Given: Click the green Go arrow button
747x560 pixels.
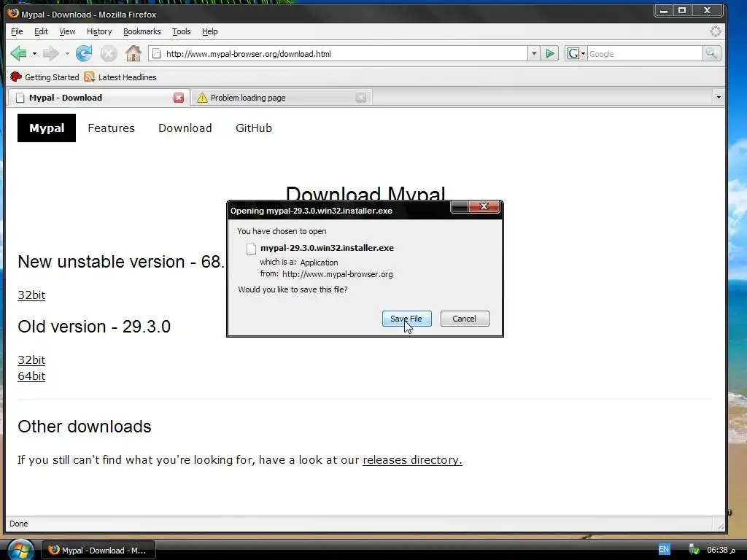Looking at the screenshot, I should [550, 54].
